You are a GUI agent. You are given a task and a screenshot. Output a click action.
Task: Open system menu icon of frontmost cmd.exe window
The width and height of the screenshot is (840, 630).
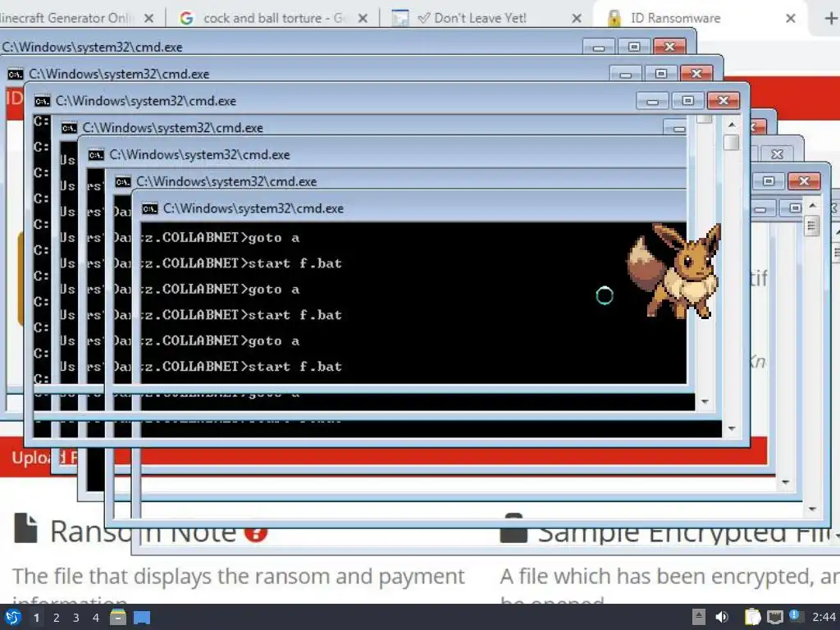pyautogui.click(x=150, y=208)
